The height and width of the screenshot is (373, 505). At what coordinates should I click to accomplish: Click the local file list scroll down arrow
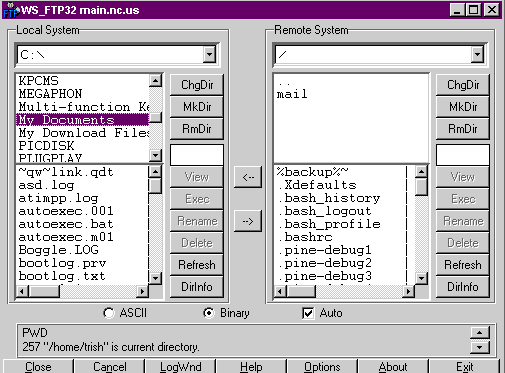(x=155, y=278)
